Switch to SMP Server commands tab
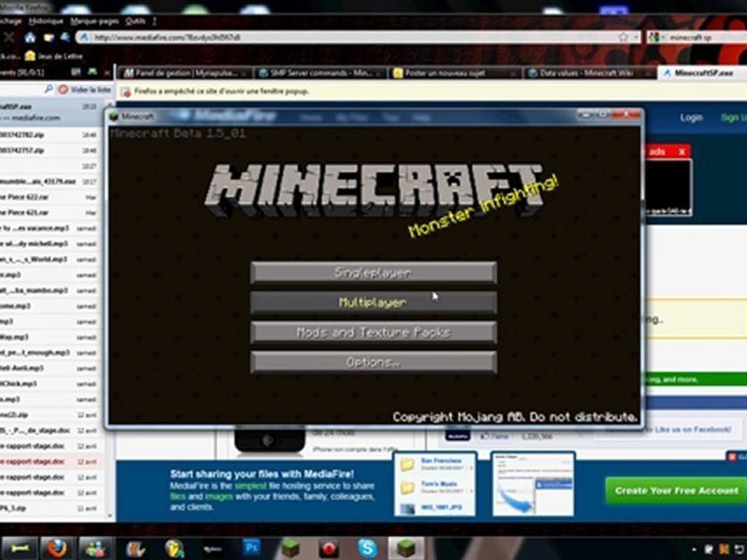The image size is (747, 560). pyautogui.click(x=320, y=73)
